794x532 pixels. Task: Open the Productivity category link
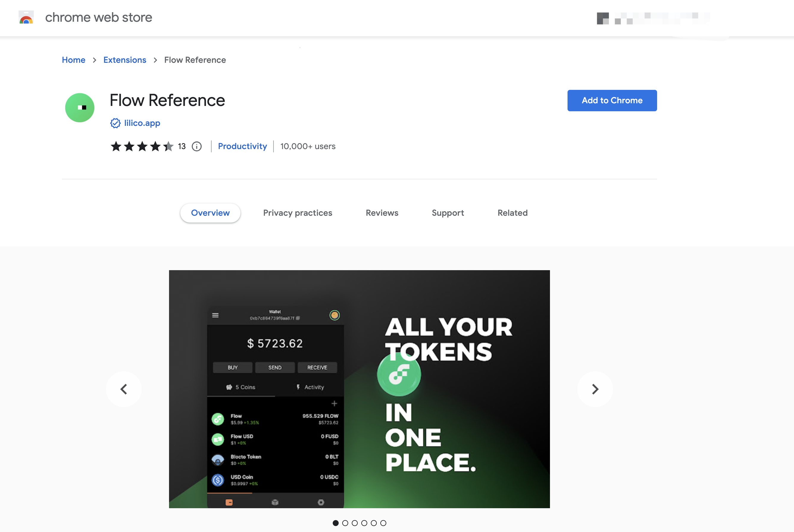coord(242,146)
